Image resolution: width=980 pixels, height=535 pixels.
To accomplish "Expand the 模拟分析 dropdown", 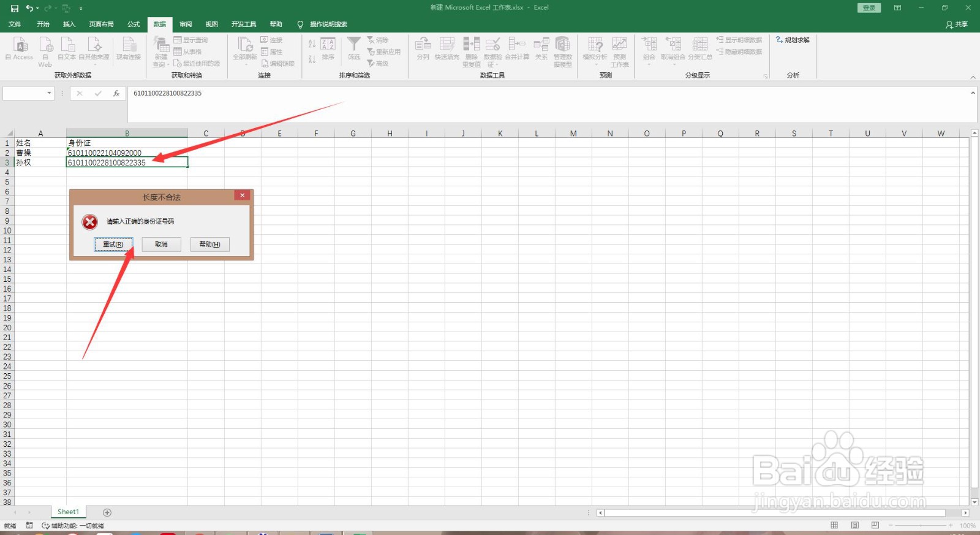I will (595, 64).
